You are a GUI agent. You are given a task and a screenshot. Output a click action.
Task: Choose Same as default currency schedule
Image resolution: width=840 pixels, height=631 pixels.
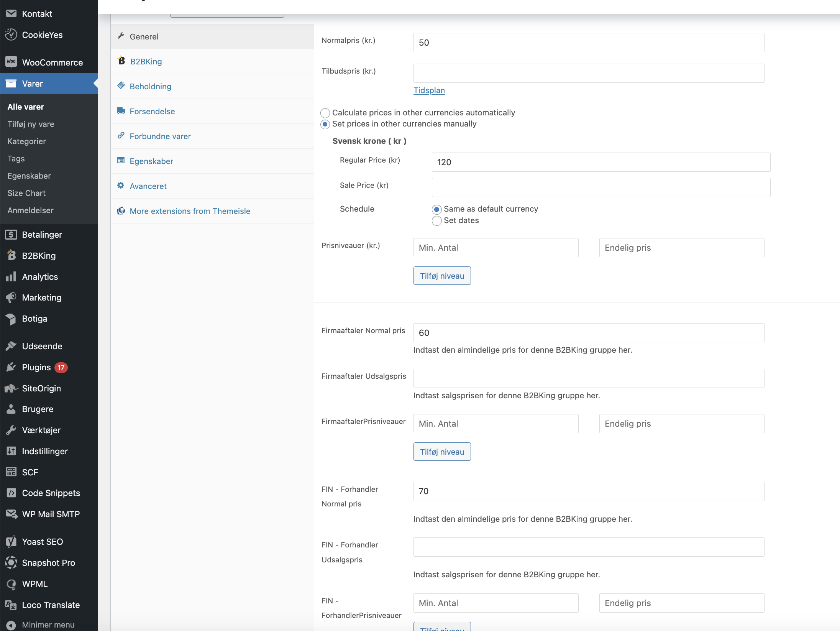[x=436, y=209]
